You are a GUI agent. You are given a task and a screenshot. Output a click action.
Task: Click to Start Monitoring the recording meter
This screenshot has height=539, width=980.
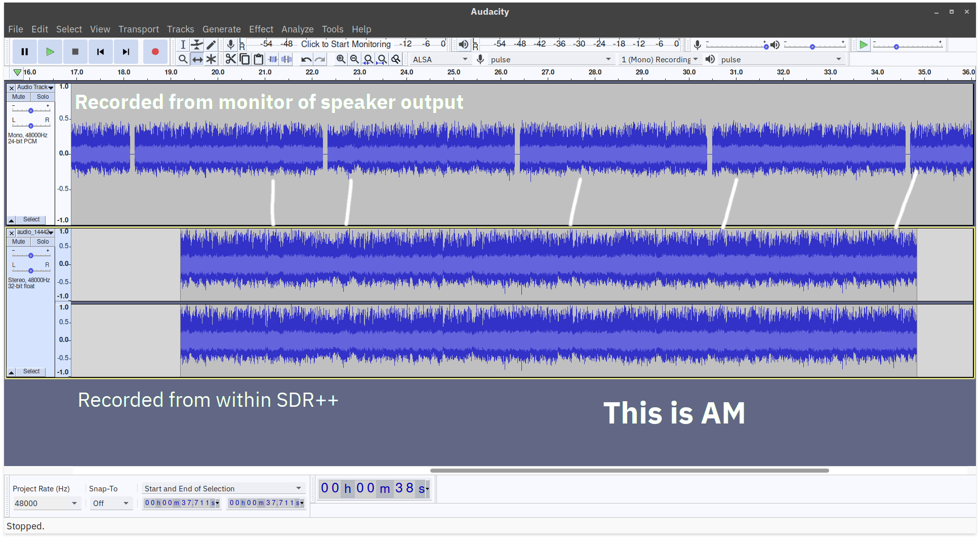(346, 44)
